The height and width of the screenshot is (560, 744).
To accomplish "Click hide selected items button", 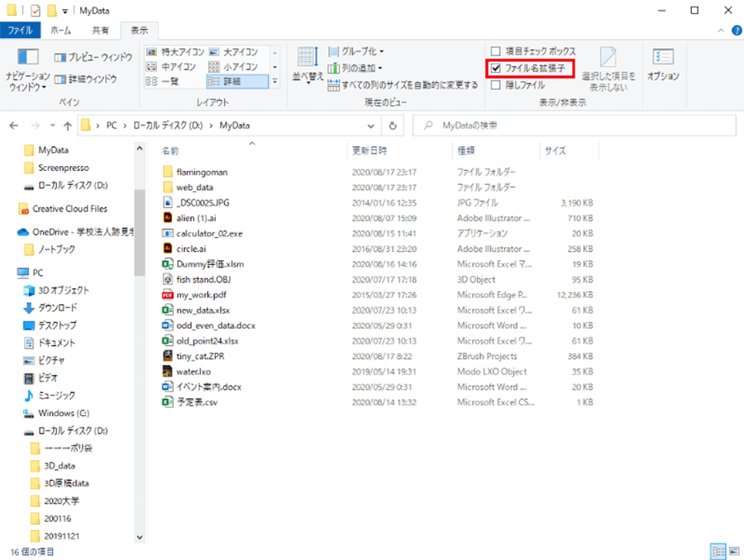I will pyautogui.click(x=608, y=69).
